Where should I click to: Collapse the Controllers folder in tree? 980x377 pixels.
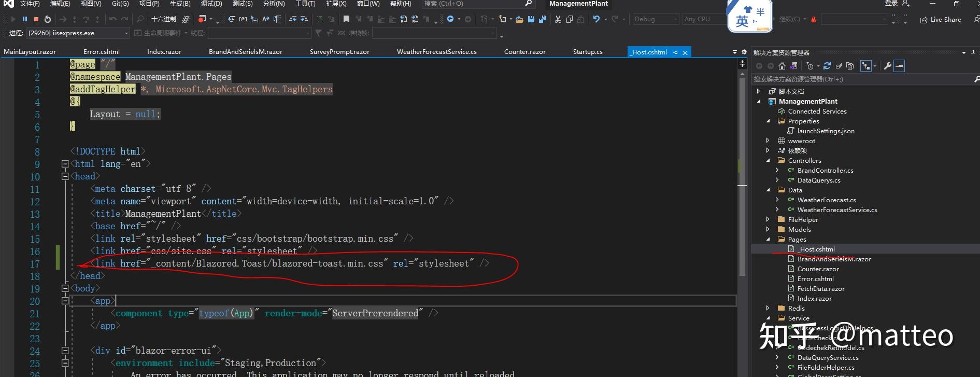click(x=768, y=161)
